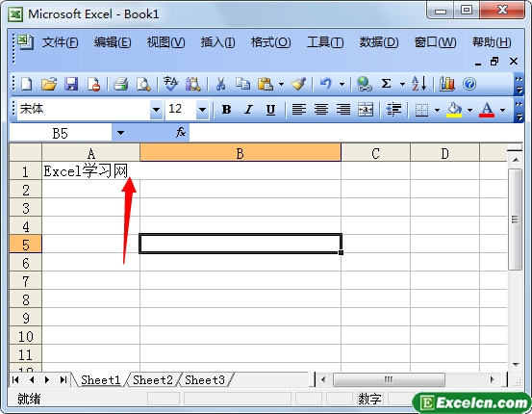Click the Format Painter brush icon
The image size is (532, 414).
(x=298, y=84)
